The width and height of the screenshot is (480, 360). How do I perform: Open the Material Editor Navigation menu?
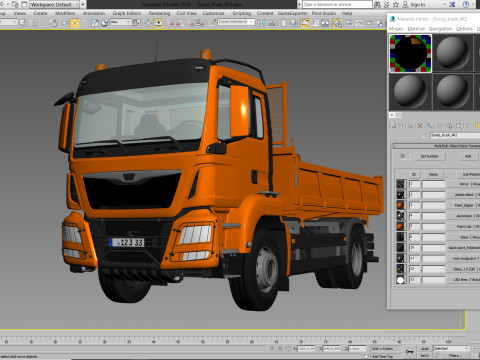point(440,29)
